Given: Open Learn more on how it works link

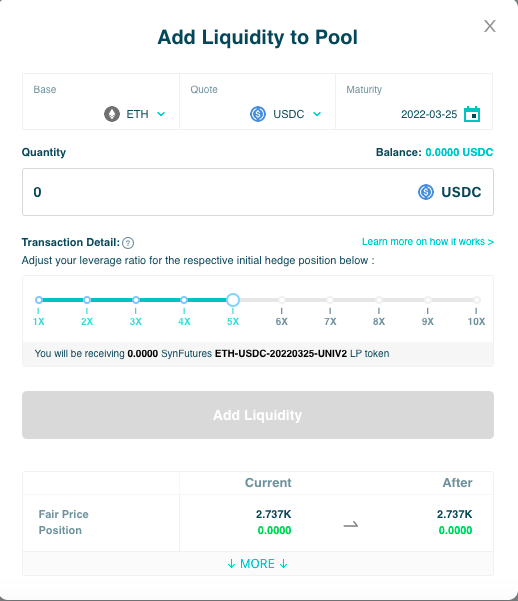Looking at the screenshot, I should coord(428,241).
